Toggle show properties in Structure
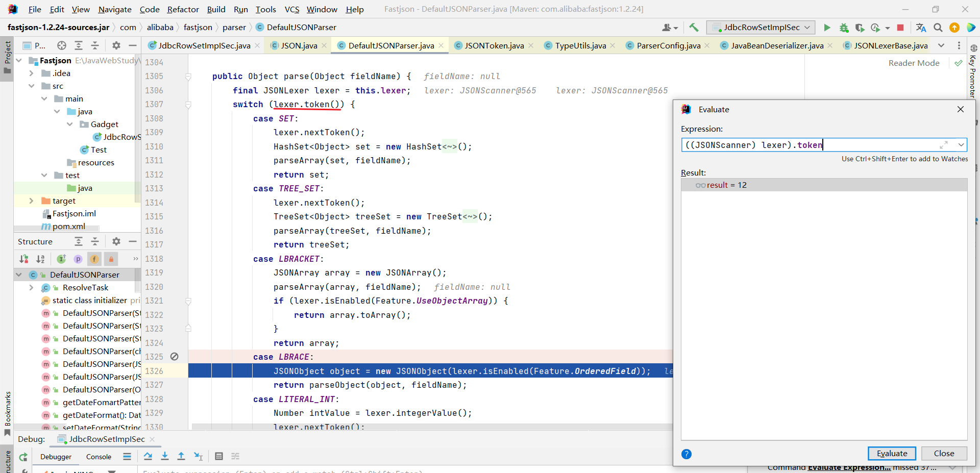 coord(78,259)
